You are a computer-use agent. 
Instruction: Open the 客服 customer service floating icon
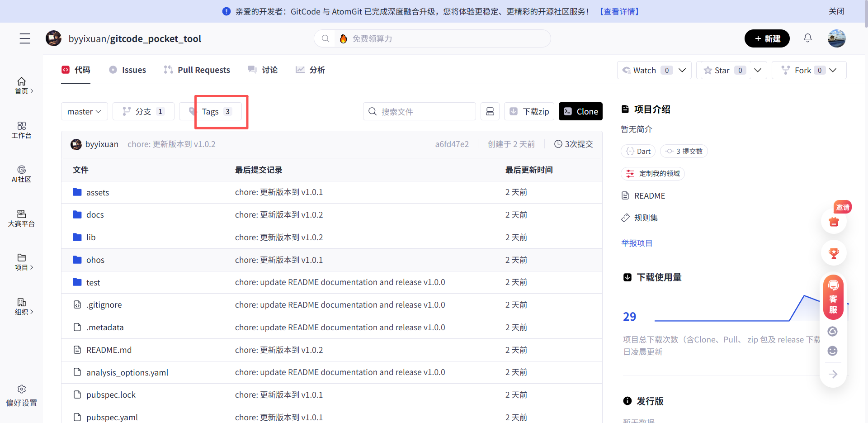[834, 296]
